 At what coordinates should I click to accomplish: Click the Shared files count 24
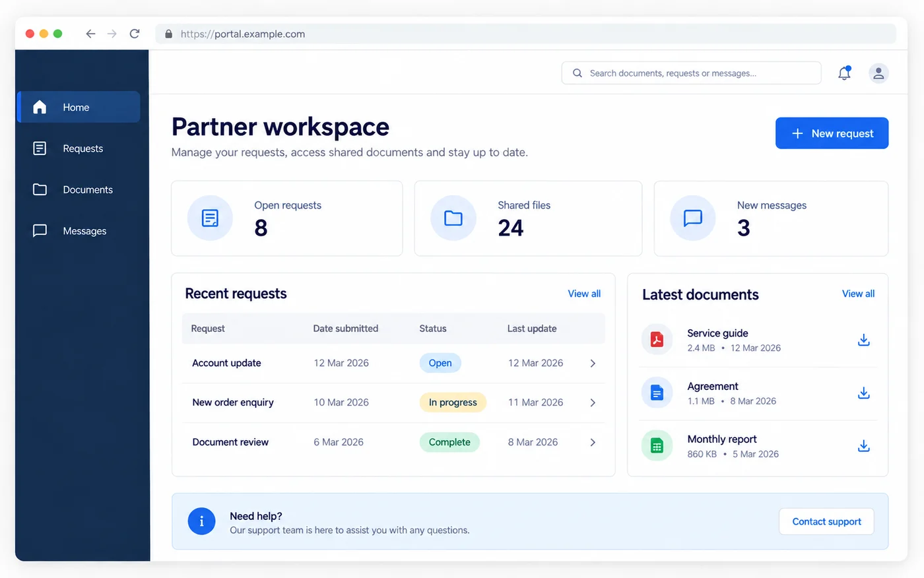click(511, 228)
